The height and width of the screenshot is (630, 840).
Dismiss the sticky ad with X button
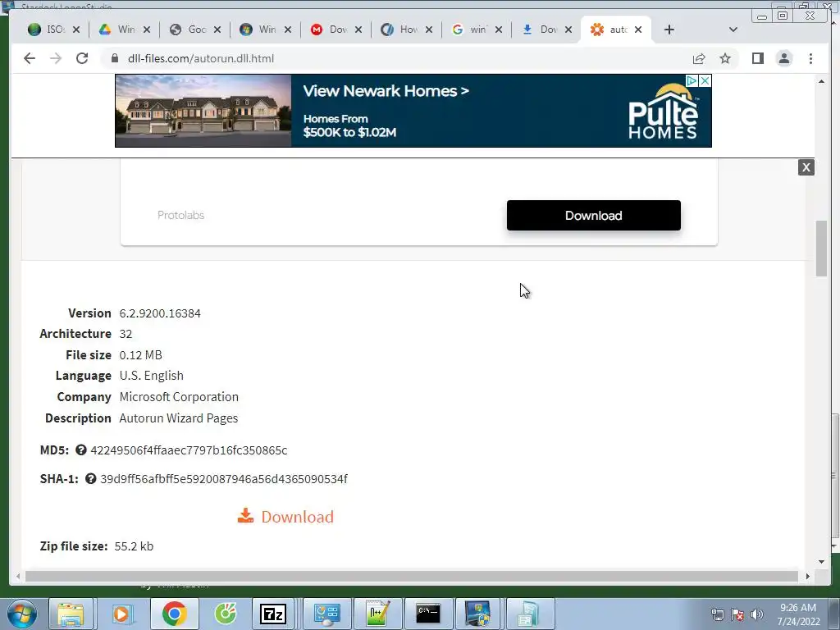[x=806, y=167]
